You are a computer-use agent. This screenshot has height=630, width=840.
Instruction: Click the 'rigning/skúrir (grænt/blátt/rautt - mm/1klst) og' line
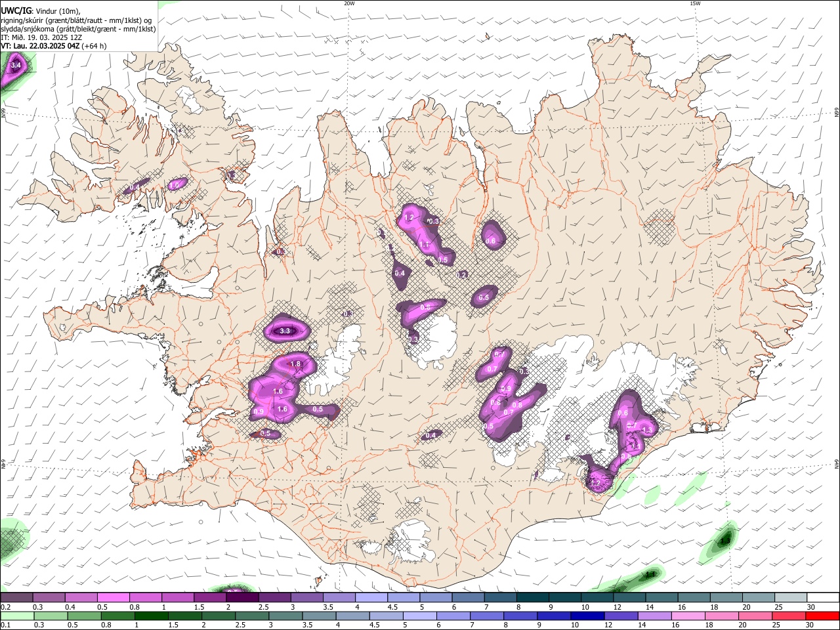pyautogui.click(x=76, y=20)
